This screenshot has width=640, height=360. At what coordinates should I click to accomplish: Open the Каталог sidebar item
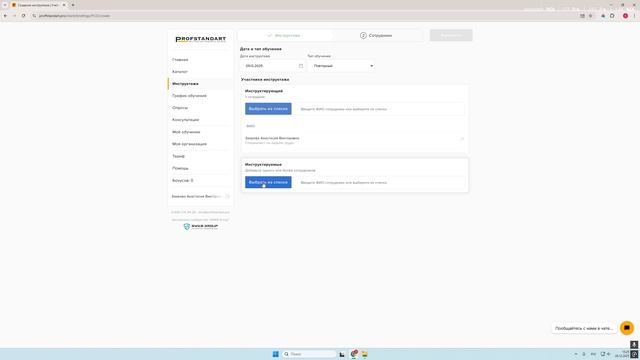coord(180,71)
